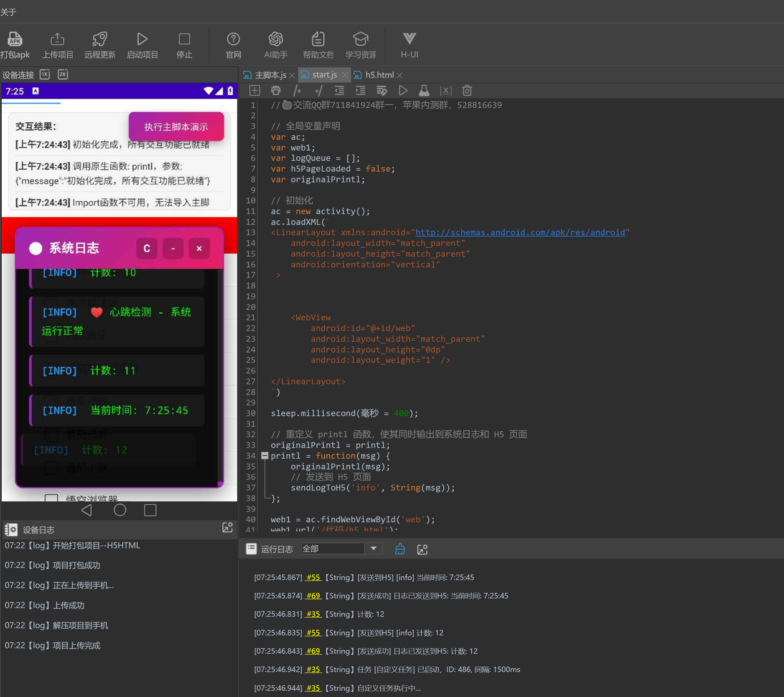Toggle 2X device screen scale
This screenshot has width=784, height=697.
point(63,74)
